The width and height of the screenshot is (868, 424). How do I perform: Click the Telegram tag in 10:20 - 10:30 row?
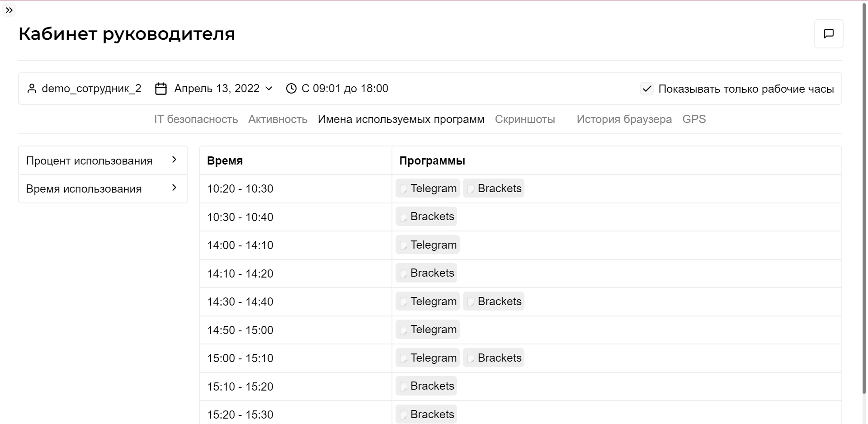[428, 188]
